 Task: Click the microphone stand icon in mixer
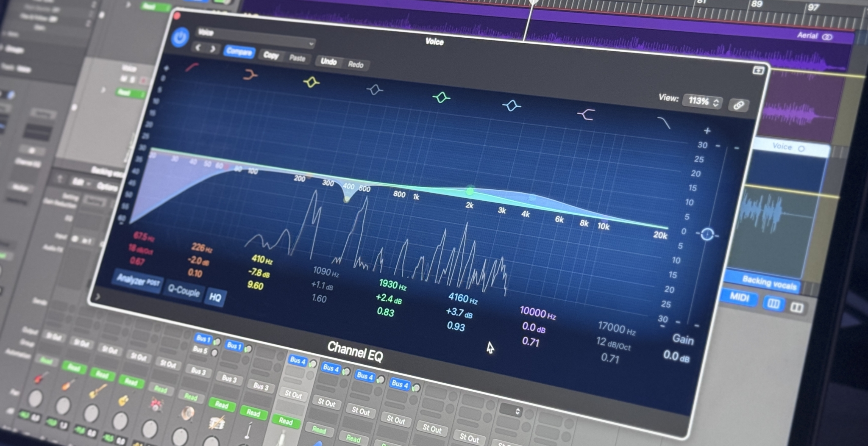coord(248,431)
